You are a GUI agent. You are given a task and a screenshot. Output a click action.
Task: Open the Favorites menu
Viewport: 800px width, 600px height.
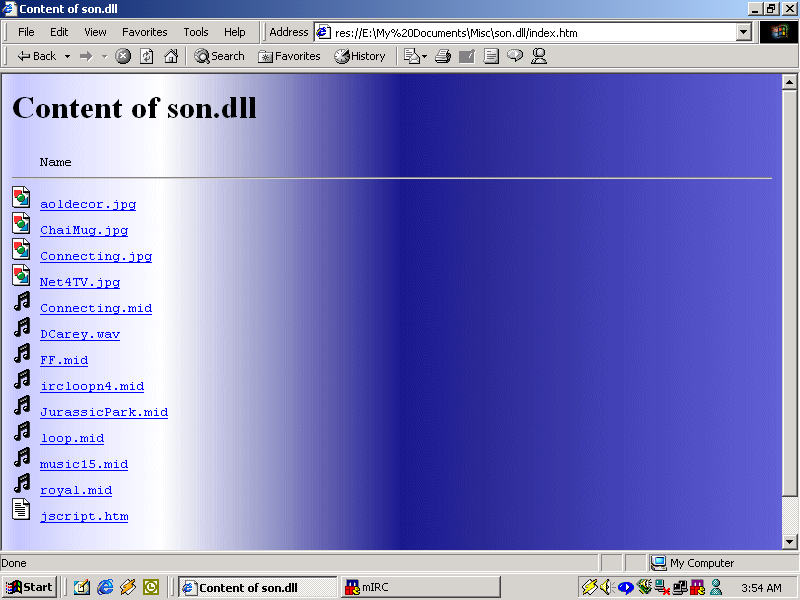tap(145, 32)
